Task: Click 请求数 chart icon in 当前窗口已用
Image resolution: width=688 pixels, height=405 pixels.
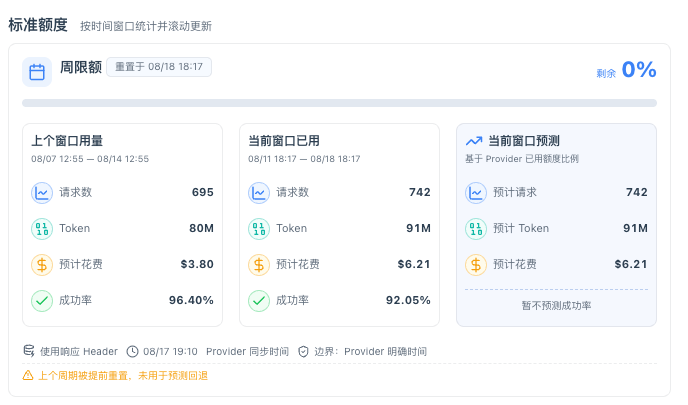Action: tap(259, 193)
